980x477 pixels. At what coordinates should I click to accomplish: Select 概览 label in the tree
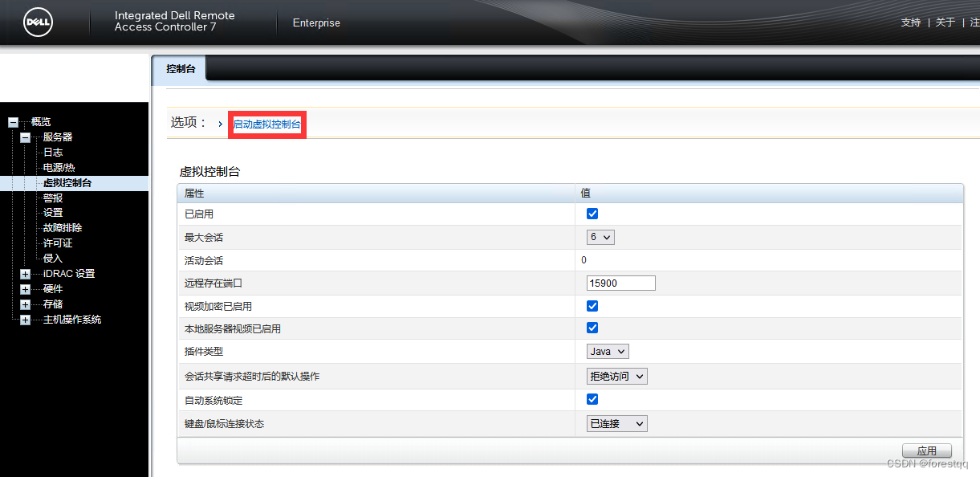coord(41,122)
